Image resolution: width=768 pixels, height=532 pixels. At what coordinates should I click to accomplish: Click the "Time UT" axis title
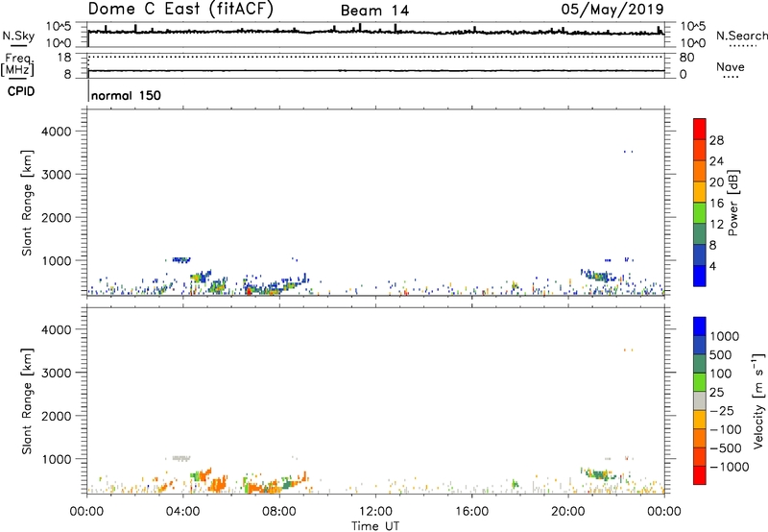click(x=375, y=526)
